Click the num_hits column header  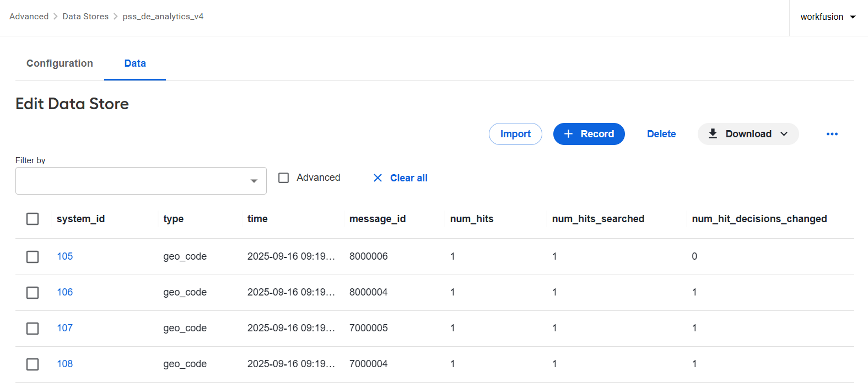click(x=472, y=219)
